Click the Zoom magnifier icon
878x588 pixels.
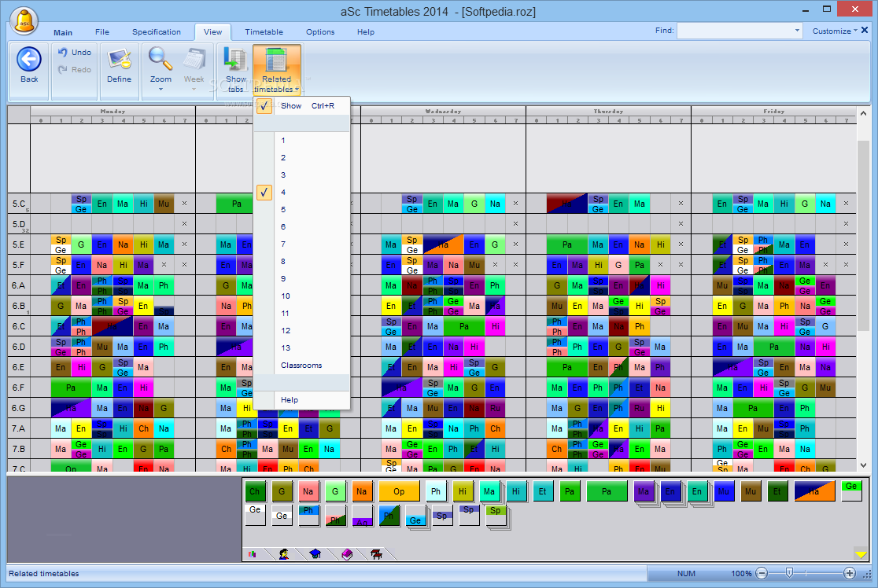pyautogui.click(x=160, y=57)
